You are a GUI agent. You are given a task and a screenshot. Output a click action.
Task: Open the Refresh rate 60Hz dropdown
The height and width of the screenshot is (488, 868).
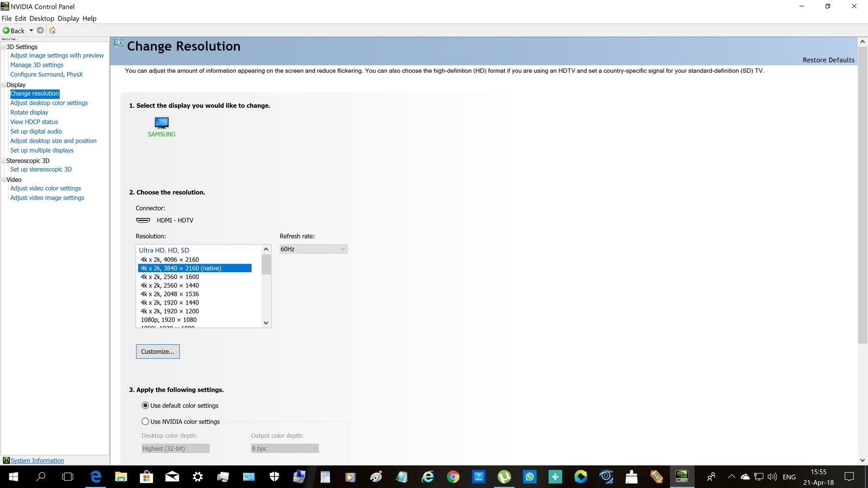coord(314,249)
